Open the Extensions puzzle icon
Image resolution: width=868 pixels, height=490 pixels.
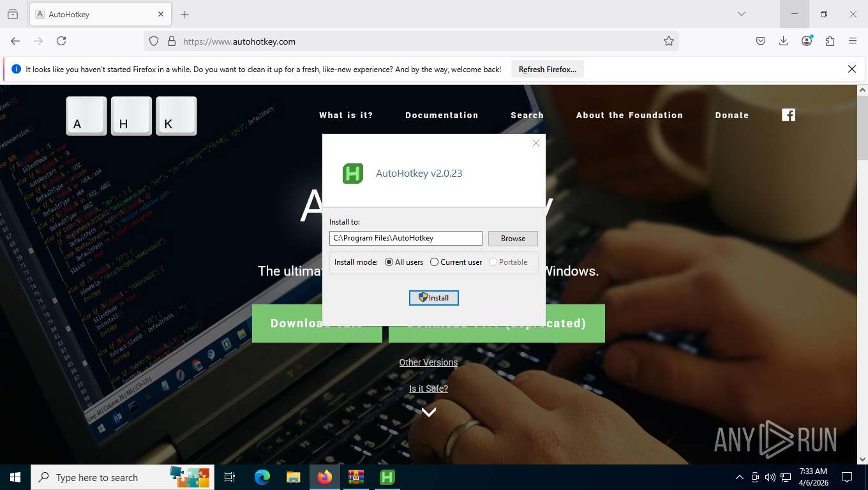830,41
